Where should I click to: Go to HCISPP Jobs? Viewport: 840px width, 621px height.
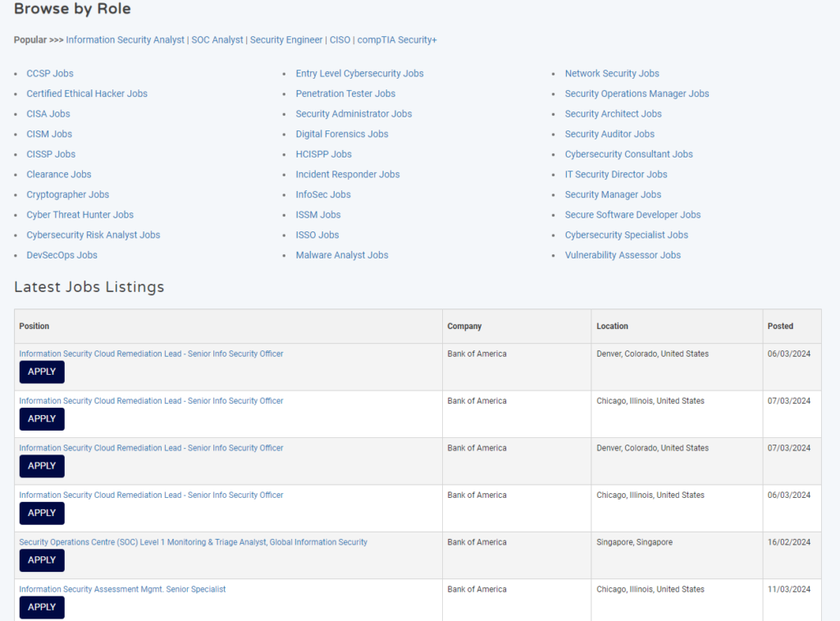coord(323,154)
